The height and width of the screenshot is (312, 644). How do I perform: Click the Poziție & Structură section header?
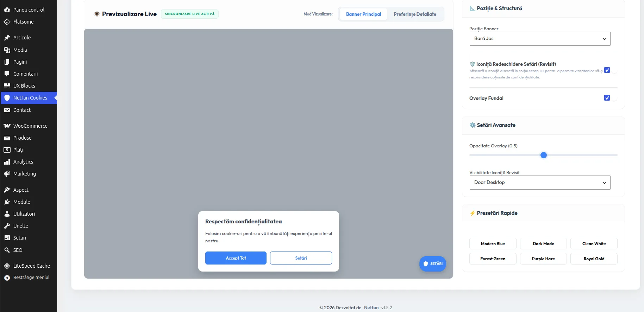[x=496, y=8]
